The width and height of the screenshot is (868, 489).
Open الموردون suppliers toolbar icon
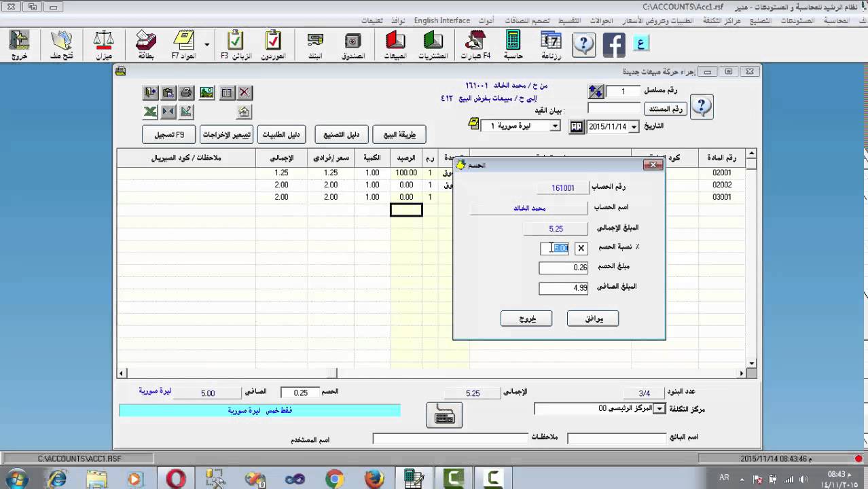[273, 45]
